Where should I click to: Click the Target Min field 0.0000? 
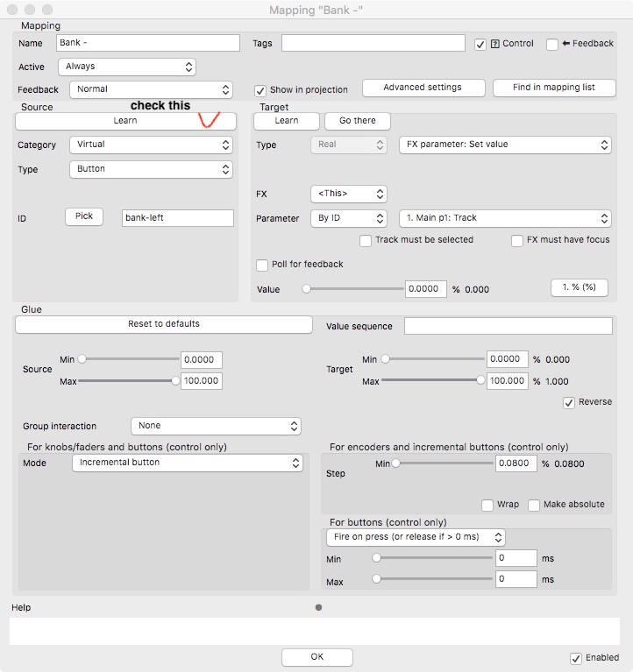(508, 359)
